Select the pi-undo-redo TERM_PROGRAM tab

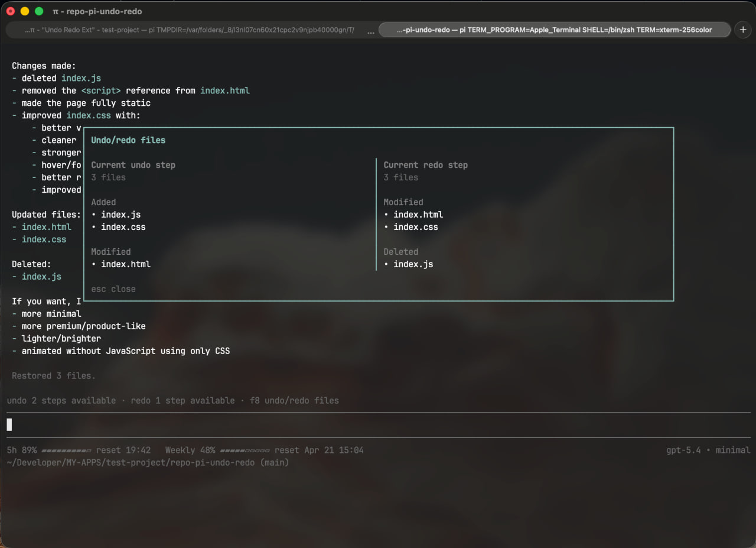[554, 30]
